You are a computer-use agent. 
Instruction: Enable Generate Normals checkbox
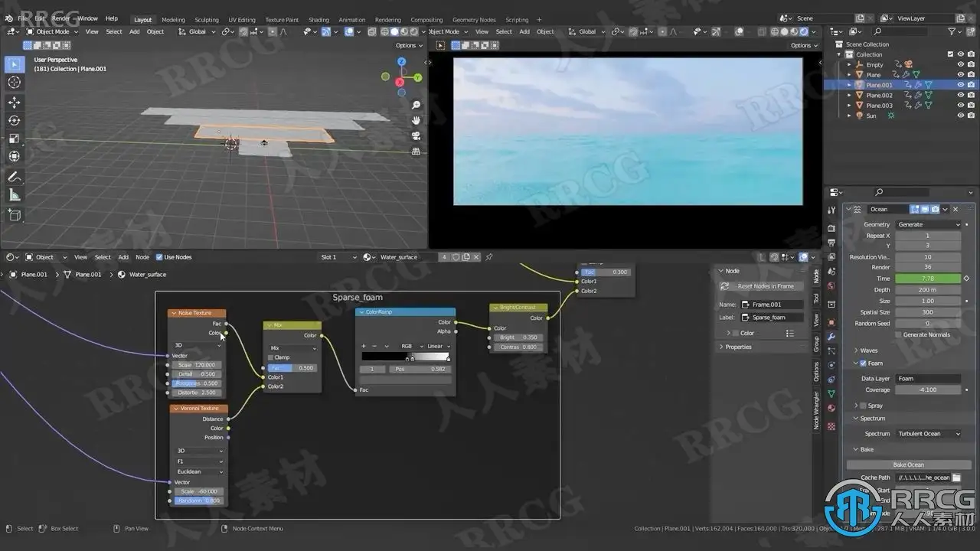[x=899, y=334]
